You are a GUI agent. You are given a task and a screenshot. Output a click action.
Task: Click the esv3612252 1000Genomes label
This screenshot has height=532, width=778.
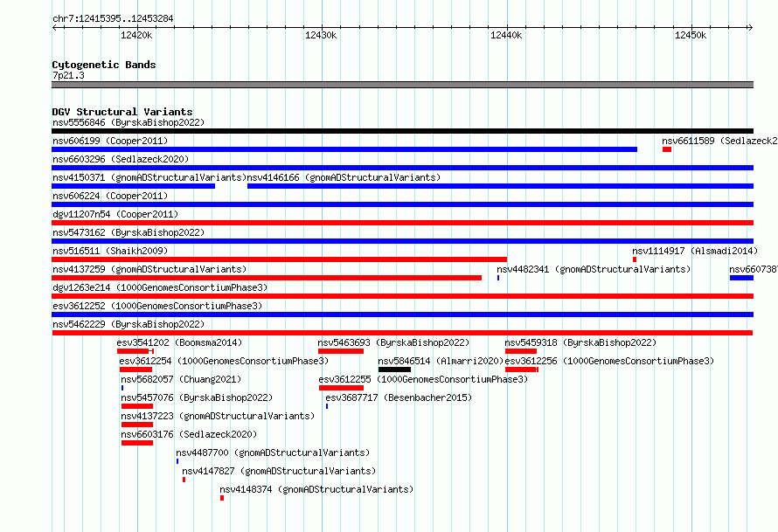[157, 306]
